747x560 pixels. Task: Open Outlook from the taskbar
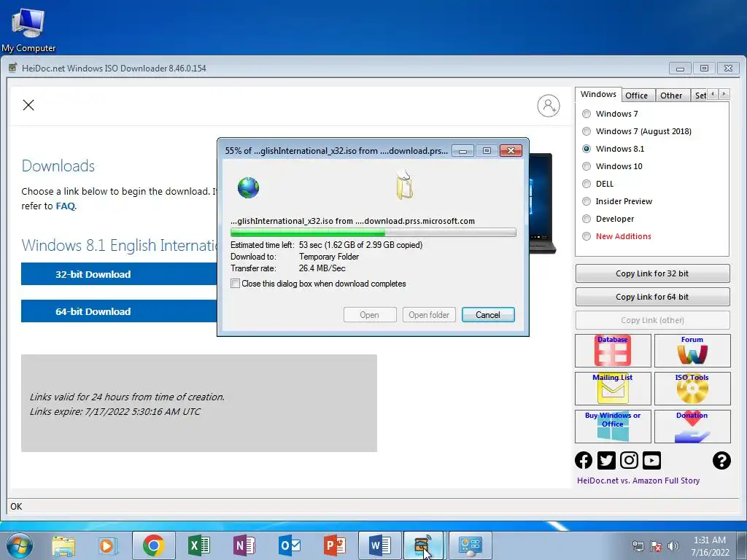289,545
